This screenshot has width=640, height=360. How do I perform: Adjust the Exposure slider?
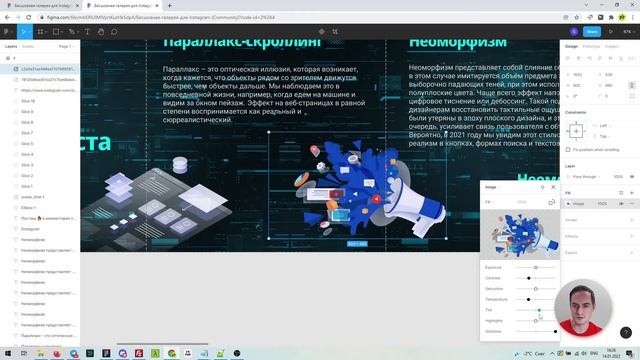point(536,267)
